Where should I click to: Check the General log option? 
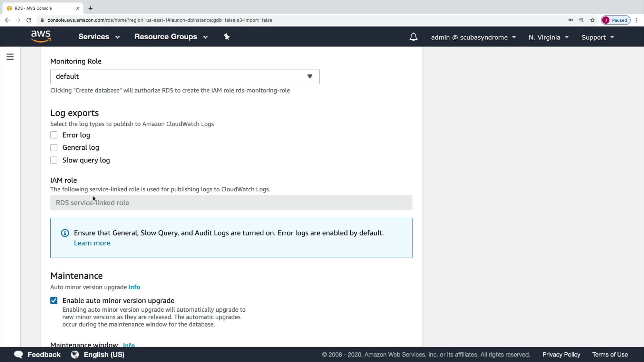coord(54,148)
